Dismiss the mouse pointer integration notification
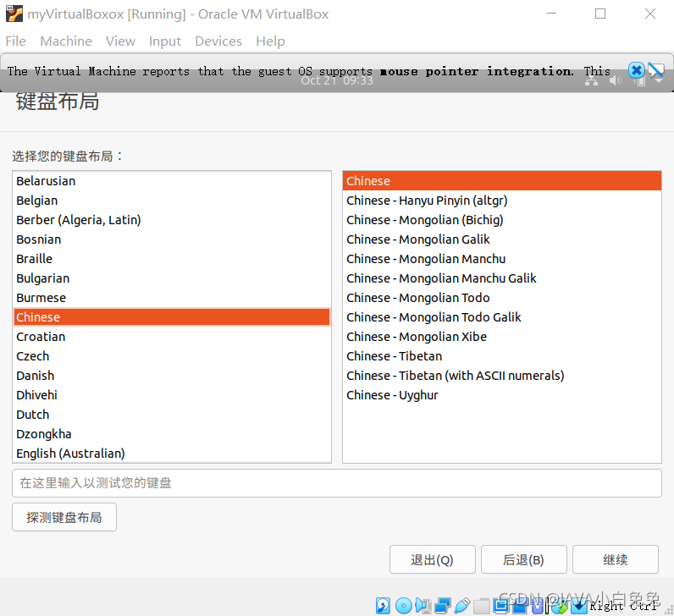 637,70
